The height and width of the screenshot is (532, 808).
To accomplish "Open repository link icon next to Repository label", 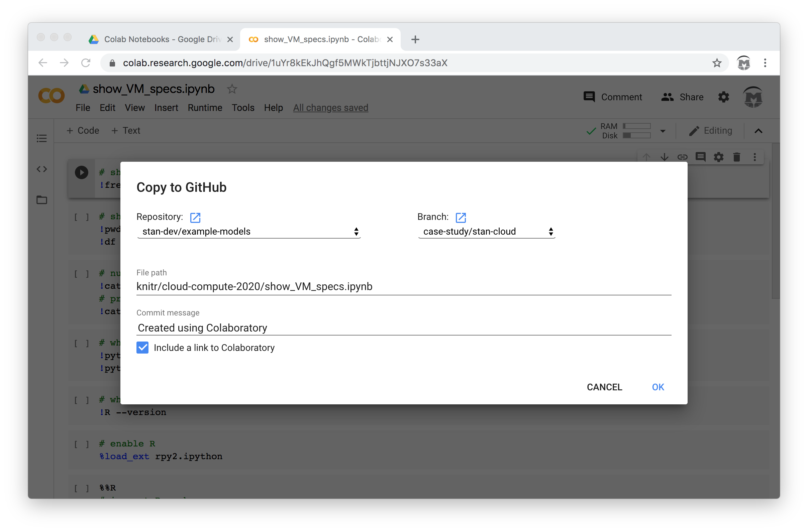I will pyautogui.click(x=195, y=218).
